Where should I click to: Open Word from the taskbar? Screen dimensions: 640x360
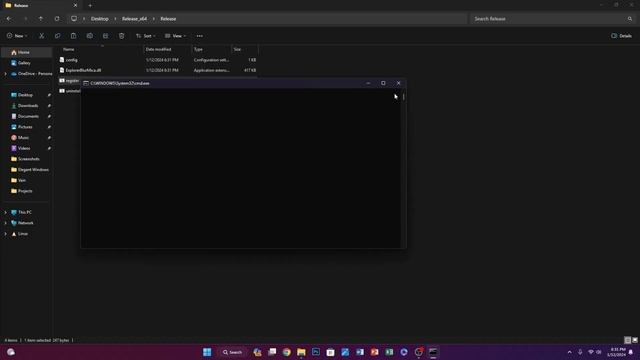(x=360, y=352)
